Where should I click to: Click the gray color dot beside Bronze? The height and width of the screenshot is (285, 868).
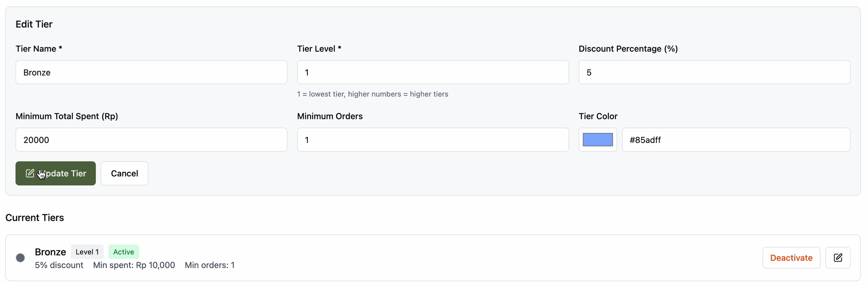tap(20, 258)
